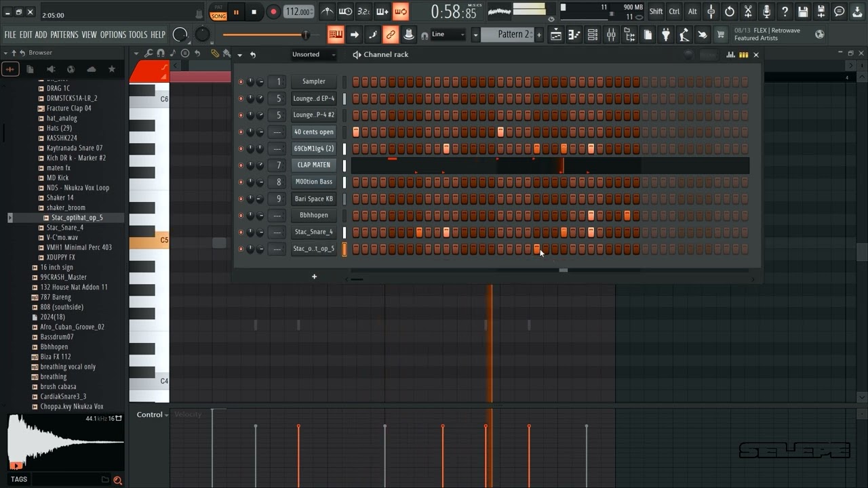The image size is (868, 488).
Task: Click the undo history icon
Action: pos(730,12)
